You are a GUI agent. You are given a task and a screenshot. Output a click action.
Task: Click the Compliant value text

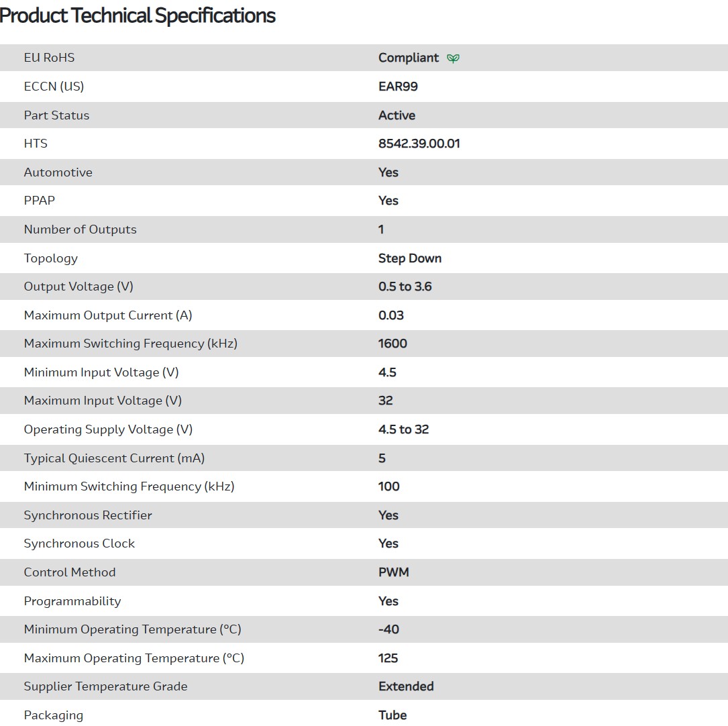(408, 58)
